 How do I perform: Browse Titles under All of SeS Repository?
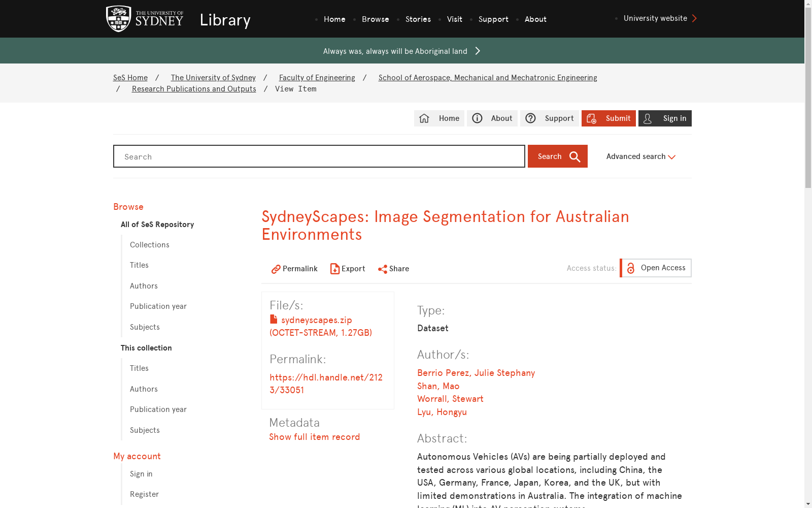pos(139,265)
